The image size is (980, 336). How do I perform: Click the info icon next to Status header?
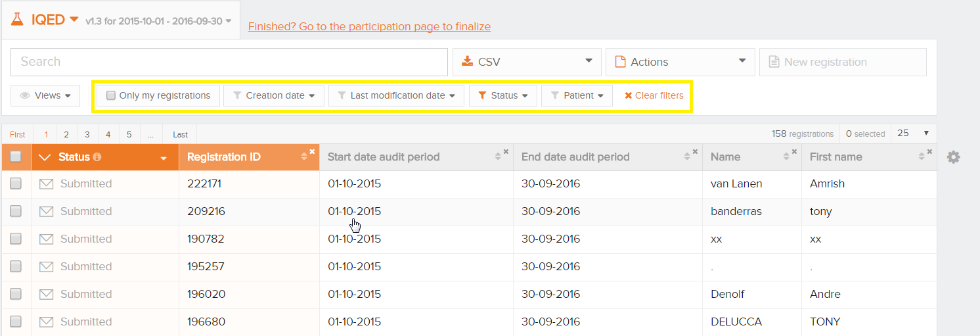(97, 157)
